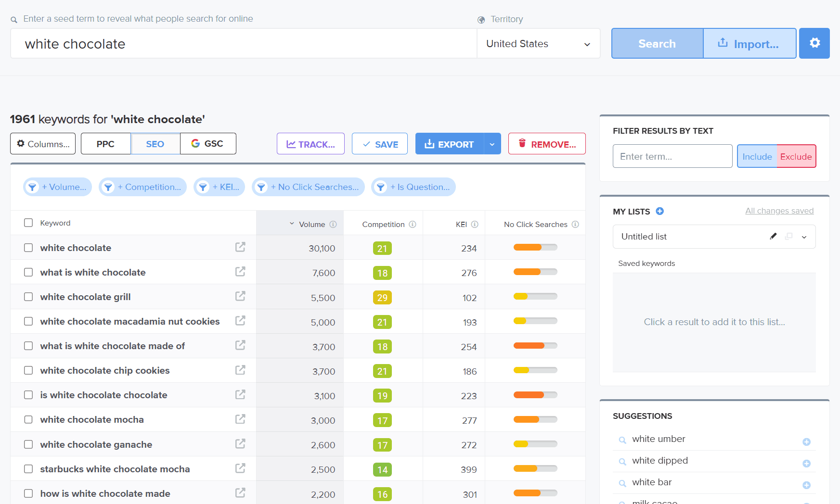Open the Territory United States dropdown
This screenshot has height=504, width=840.
tap(538, 44)
